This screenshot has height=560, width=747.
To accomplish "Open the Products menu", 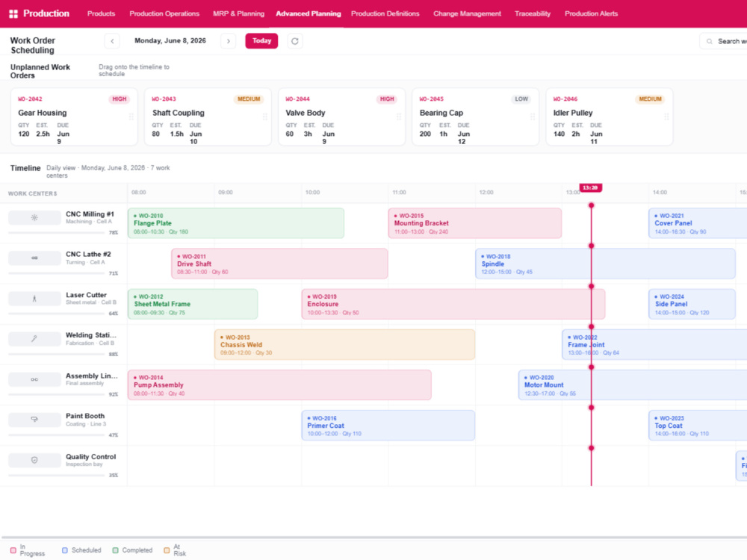I will pos(101,13).
